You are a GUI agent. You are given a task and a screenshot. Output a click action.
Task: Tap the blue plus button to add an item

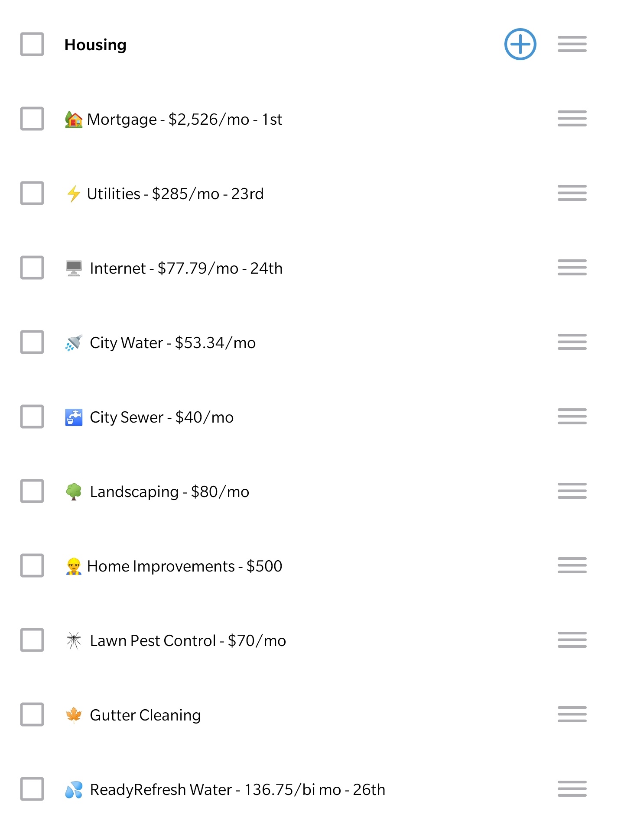click(x=520, y=44)
